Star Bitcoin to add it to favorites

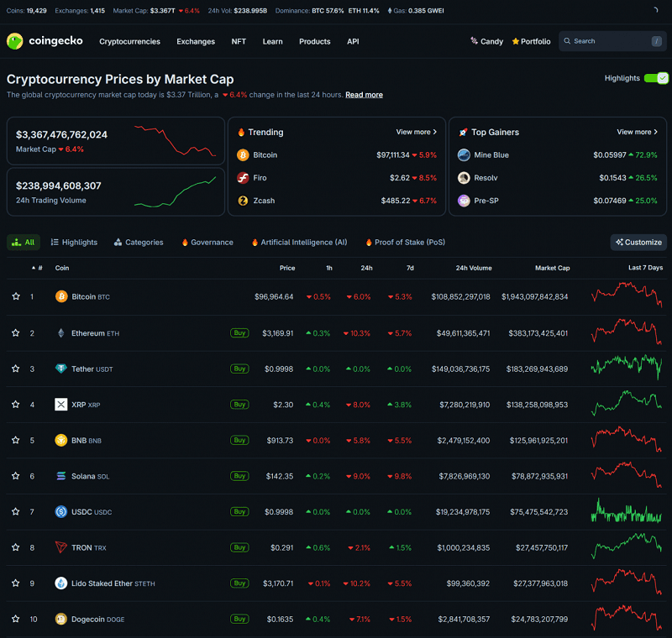pos(14,296)
